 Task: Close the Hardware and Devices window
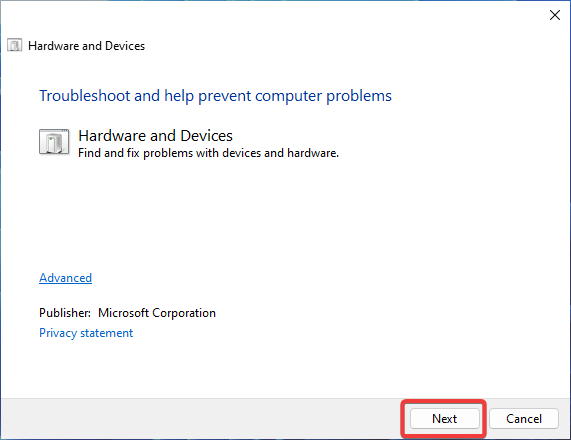[x=555, y=15]
